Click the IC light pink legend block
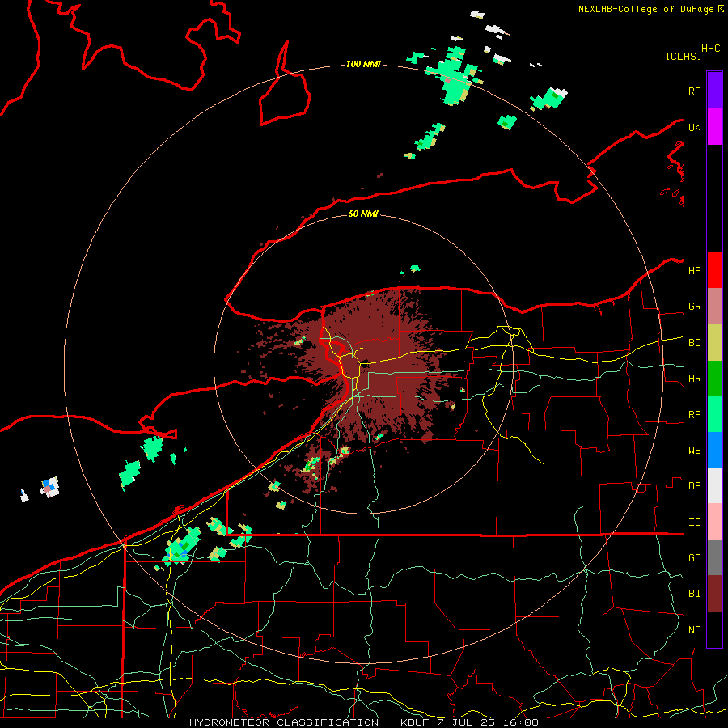 (714, 522)
